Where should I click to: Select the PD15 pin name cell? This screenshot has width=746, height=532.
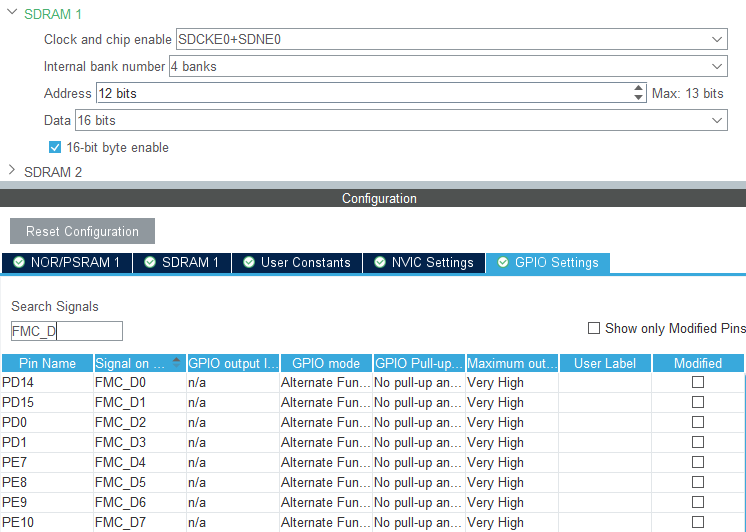click(x=47, y=402)
